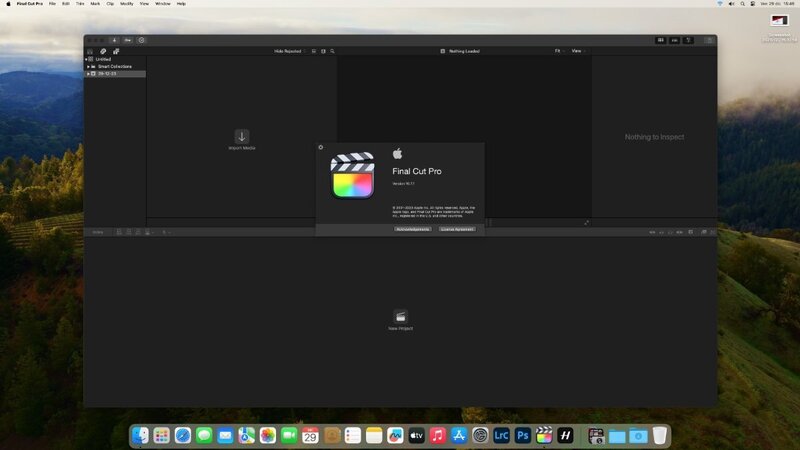
Task: Toggle the browser panel button
Action: 661,40
